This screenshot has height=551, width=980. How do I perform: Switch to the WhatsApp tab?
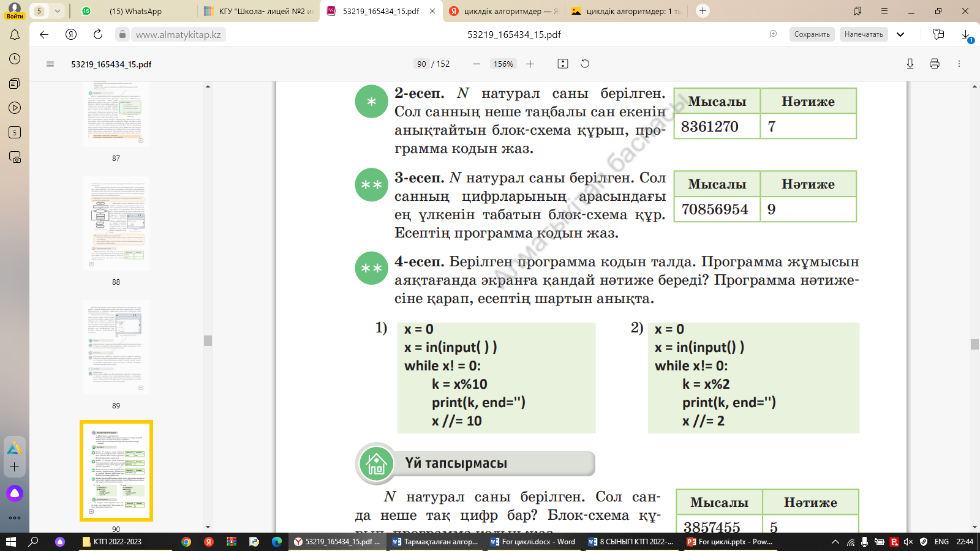click(135, 11)
